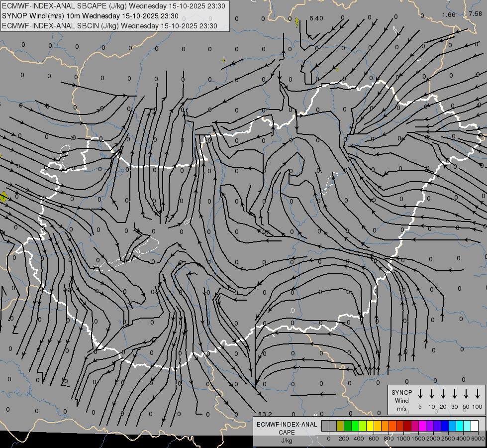Viewport: 487px width, 448px height.
Task: Click the pale cyan swatch after the 4000 tick
Action: pos(468,426)
